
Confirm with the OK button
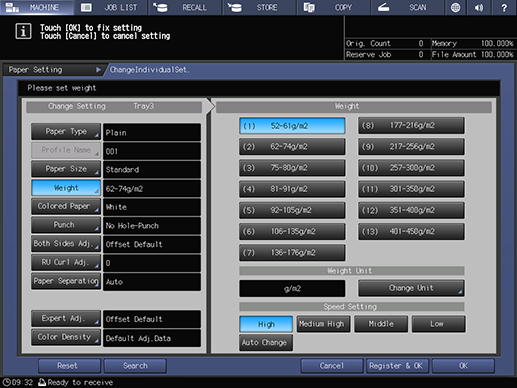(463, 366)
